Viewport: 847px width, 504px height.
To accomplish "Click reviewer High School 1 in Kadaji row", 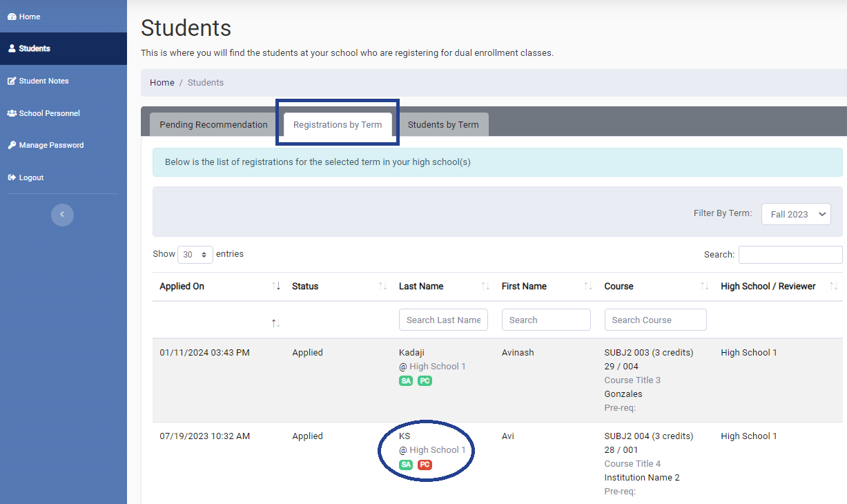I will pyautogui.click(x=749, y=353).
